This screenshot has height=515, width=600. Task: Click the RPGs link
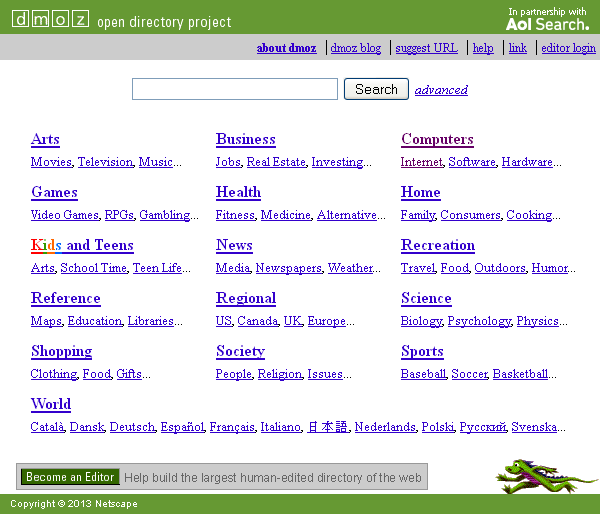click(119, 215)
